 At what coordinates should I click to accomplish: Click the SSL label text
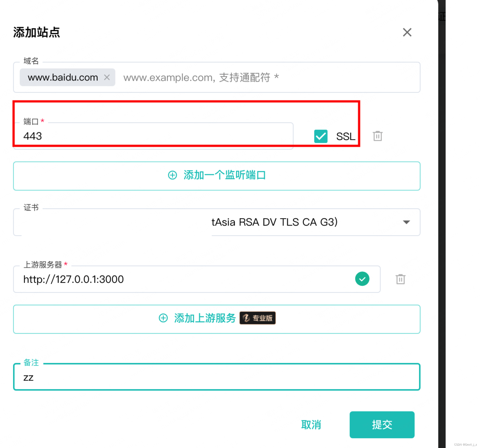[x=346, y=136]
